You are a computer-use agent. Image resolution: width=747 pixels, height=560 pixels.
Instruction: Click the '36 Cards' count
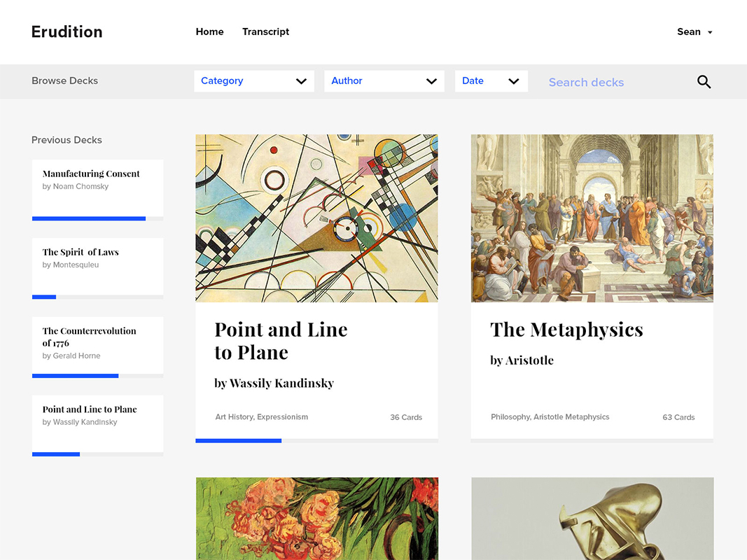[x=406, y=417]
